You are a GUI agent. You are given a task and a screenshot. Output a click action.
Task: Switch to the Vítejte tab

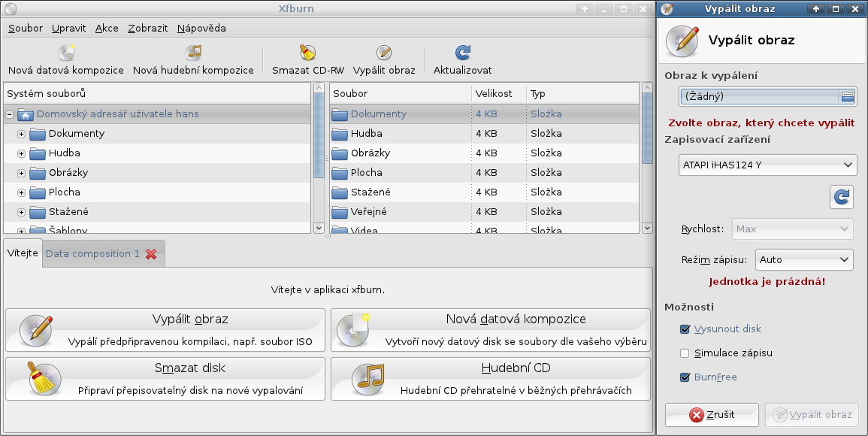point(23,253)
